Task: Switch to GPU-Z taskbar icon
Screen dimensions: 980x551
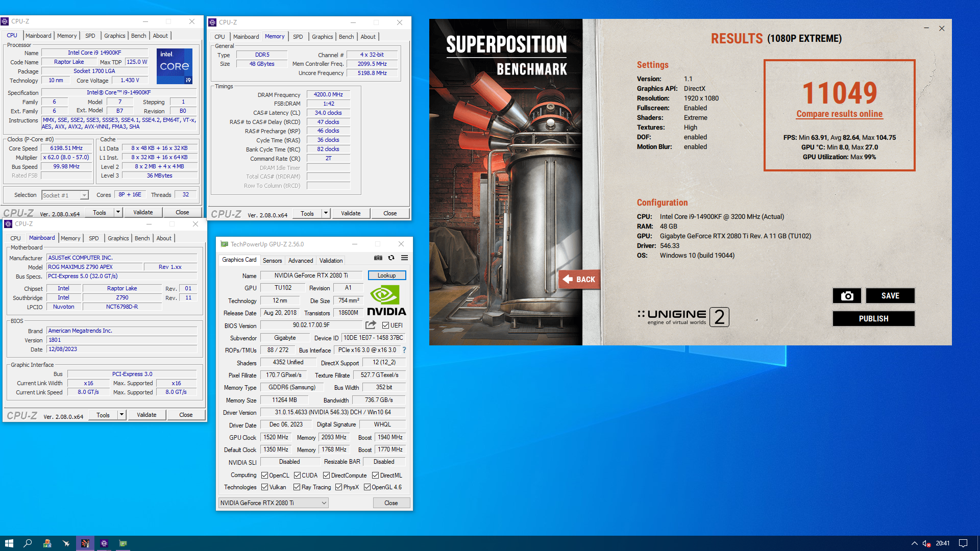Action: pos(123,543)
